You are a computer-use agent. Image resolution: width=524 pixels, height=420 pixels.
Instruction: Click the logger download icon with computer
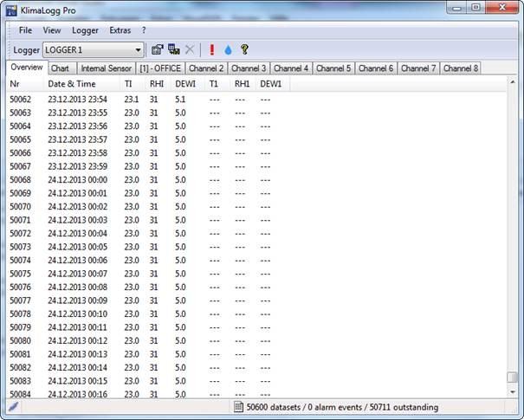point(174,50)
